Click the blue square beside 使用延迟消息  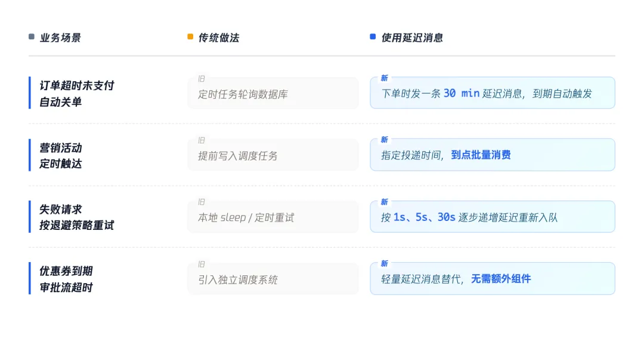point(373,36)
